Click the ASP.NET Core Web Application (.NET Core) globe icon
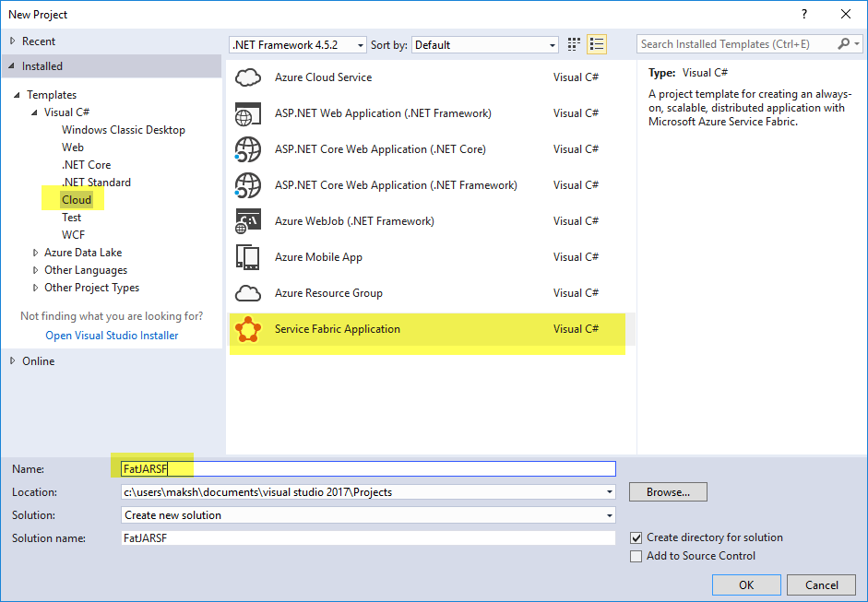This screenshot has width=868, height=602. [248, 149]
